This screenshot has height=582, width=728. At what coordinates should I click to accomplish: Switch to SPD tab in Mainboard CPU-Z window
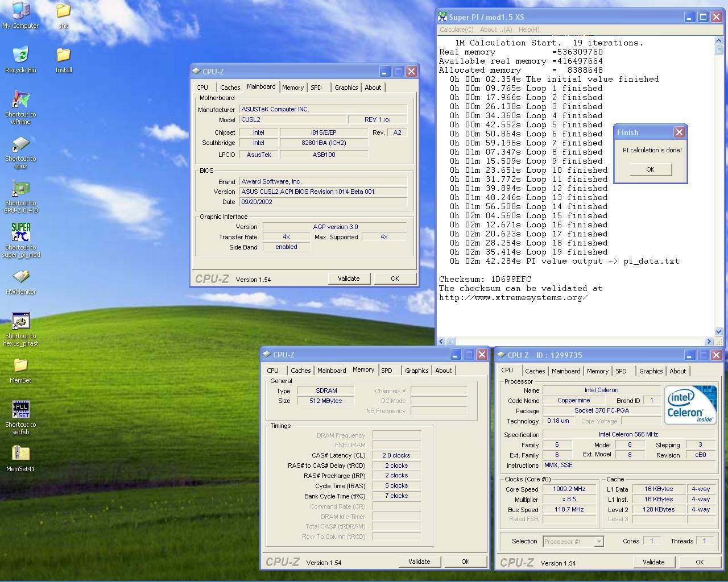click(x=316, y=88)
